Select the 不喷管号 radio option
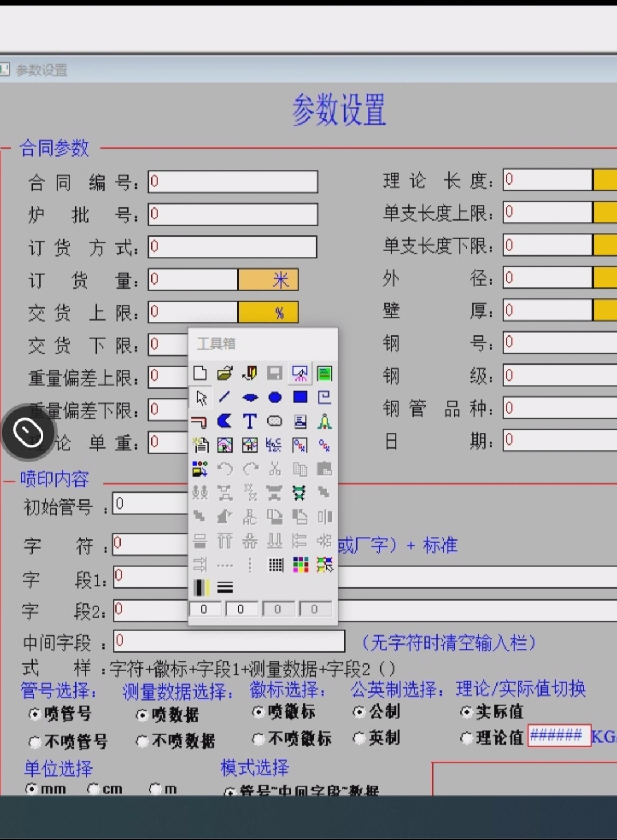Viewport: 617px width, 840px height. (x=35, y=742)
